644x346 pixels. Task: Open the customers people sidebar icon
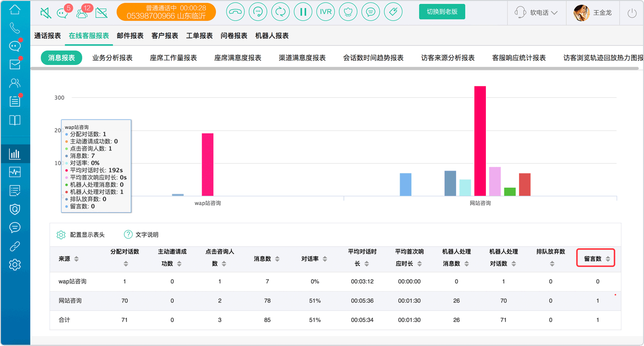click(x=15, y=83)
